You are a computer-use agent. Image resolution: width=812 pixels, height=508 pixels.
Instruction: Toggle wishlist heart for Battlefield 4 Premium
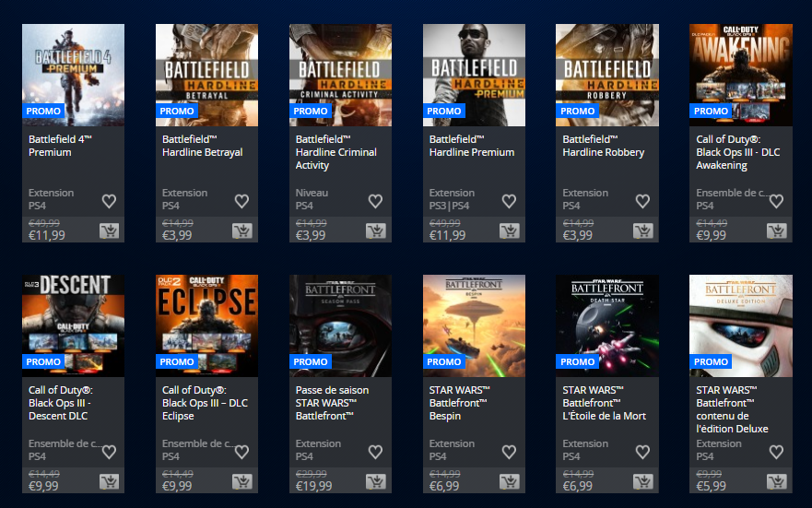pyautogui.click(x=109, y=201)
